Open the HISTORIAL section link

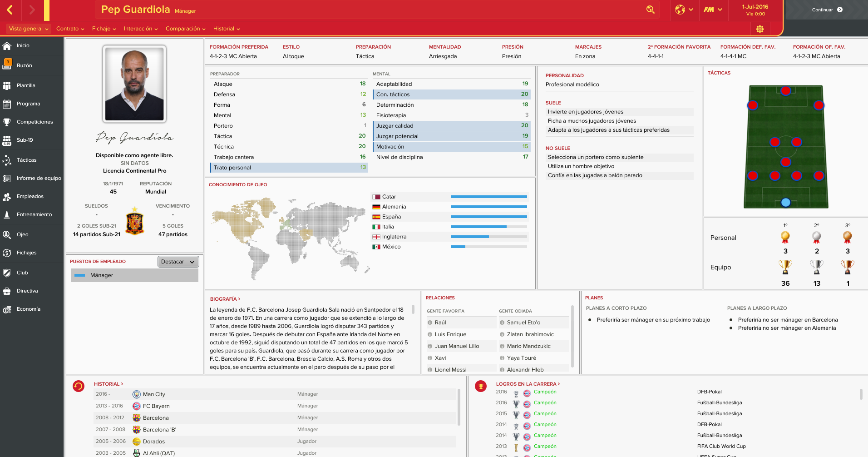point(108,384)
